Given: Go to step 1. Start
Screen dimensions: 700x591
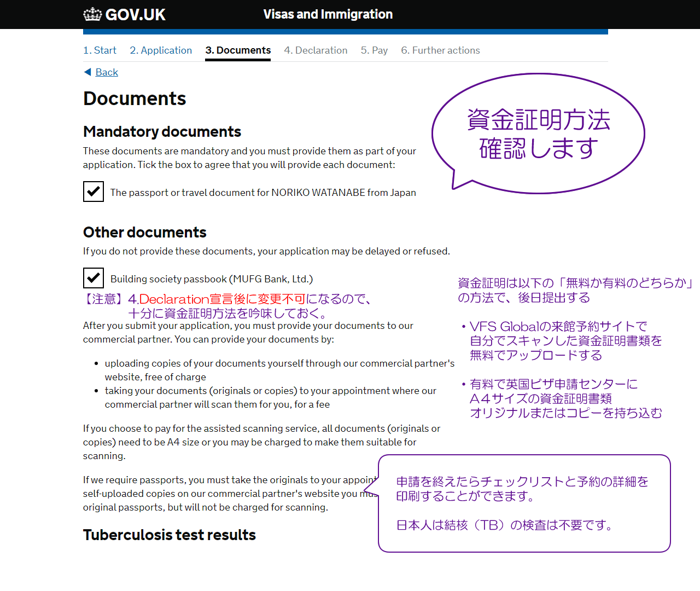Looking at the screenshot, I should [x=100, y=50].
